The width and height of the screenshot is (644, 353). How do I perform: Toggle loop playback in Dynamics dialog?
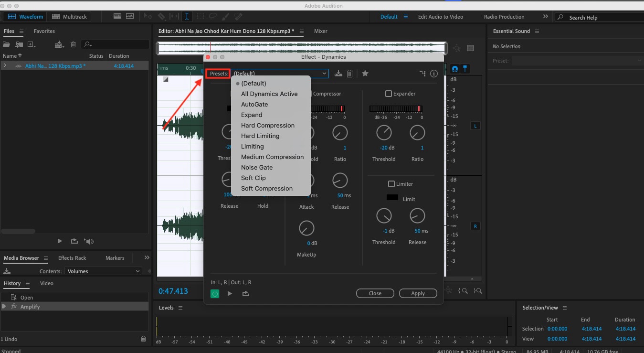[246, 294]
